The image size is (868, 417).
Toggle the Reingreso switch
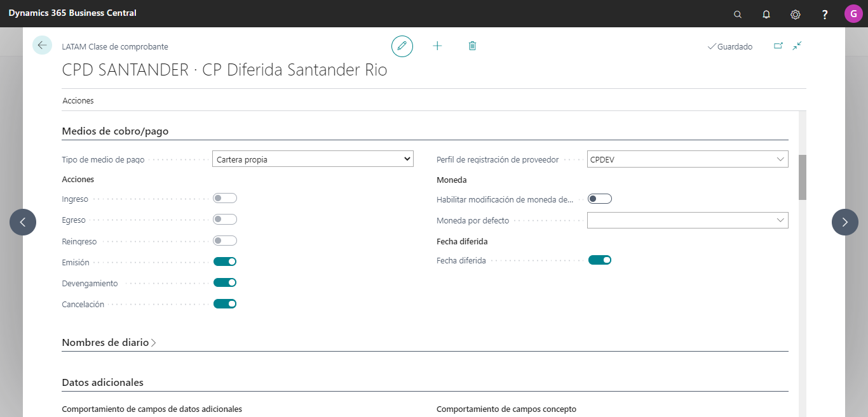tap(225, 241)
